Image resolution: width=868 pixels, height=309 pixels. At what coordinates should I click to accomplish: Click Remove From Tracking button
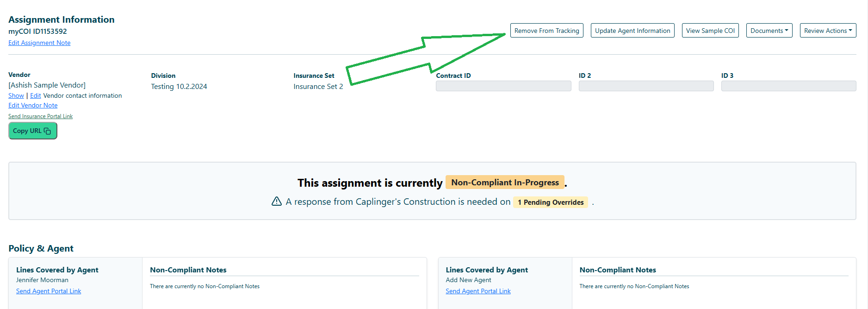coord(546,31)
